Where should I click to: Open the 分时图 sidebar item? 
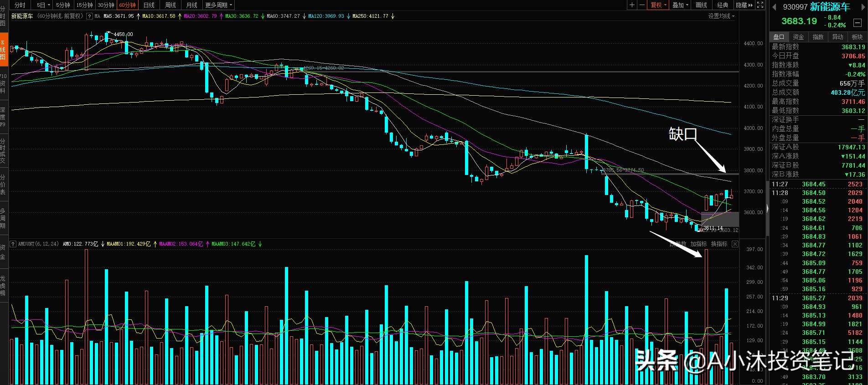pyautogui.click(x=4, y=16)
